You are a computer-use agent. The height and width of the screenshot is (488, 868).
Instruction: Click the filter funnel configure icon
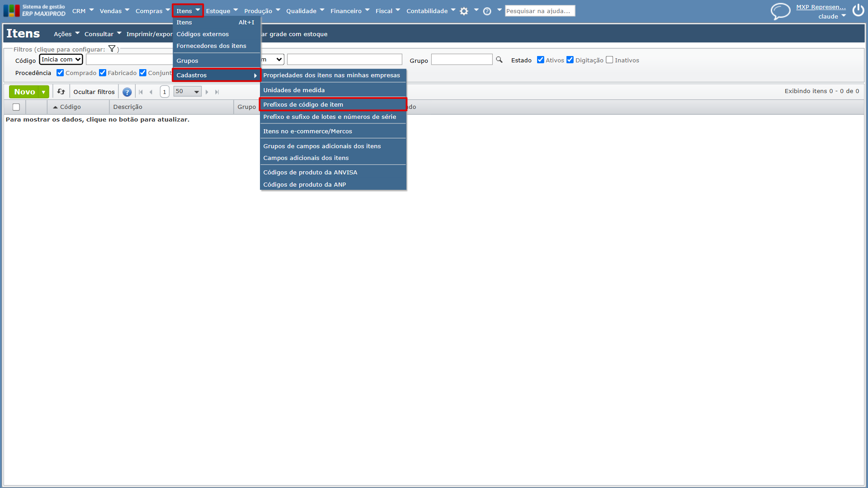[112, 49]
